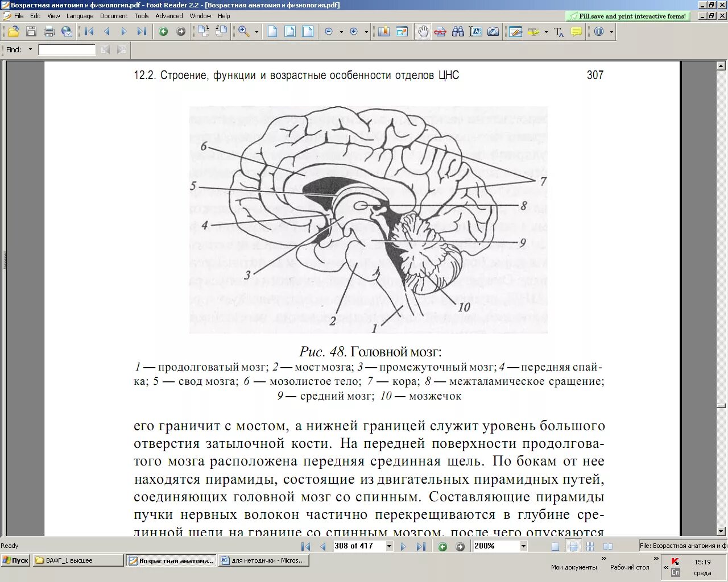Go to next page in status bar
728x582 pixels.
click(x=403, y=546)
